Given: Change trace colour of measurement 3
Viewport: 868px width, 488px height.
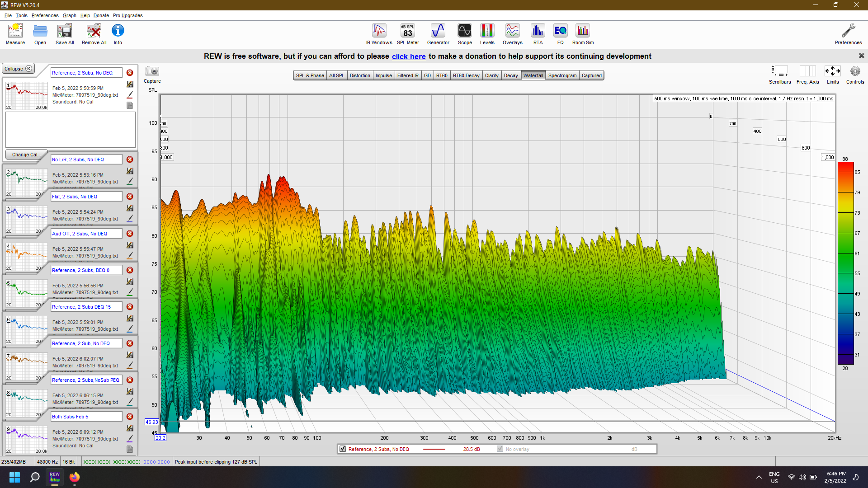Looking at the screenshot, I should (130, 218).
